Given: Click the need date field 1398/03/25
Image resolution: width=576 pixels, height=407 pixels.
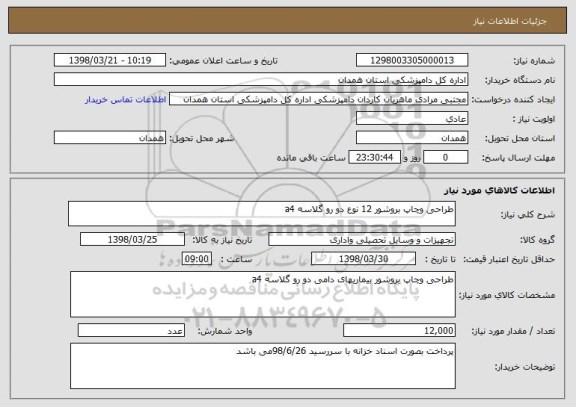Looking at the screenshot, I should [132, 239].
